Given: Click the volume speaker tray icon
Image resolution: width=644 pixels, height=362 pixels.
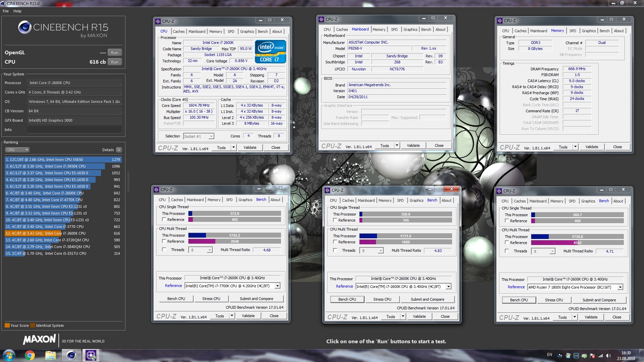Looking at the screenshot, I should [x=608, y=356].
